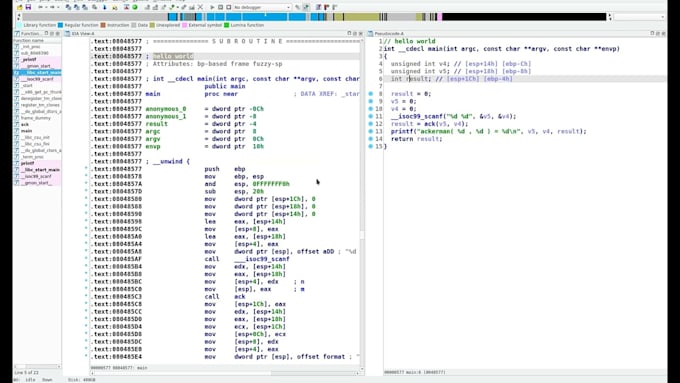
Task: Toggle breakpoint dot at address 08048577 push ebp
Action: tap(86, 169)
